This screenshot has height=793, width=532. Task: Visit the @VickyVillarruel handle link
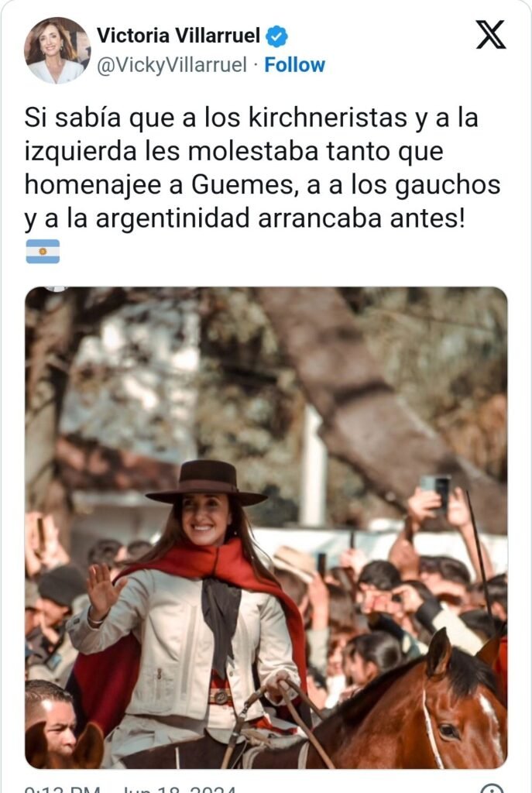(x=172, y=65)
